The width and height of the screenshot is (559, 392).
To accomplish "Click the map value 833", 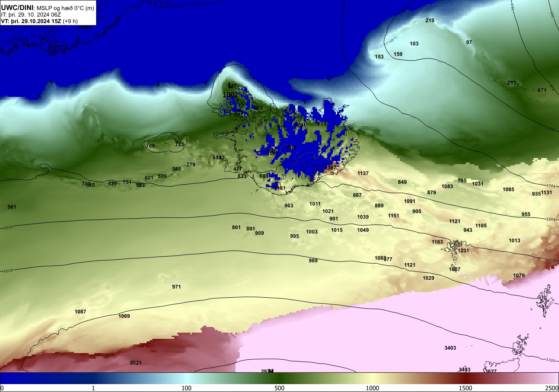I will point(242,176).
